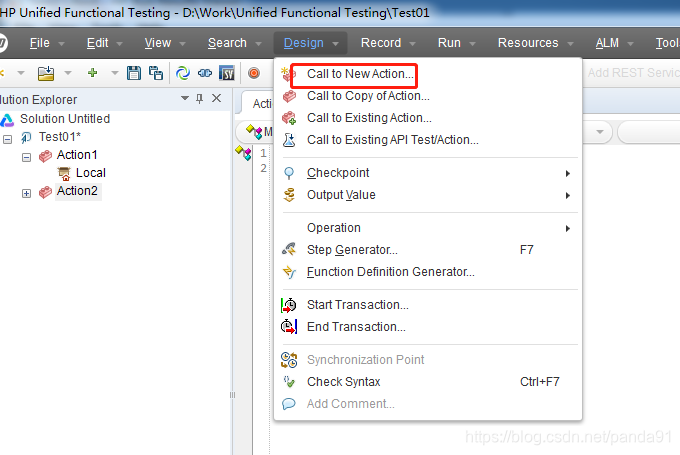Open the Record menu
Viewport: 680px width, 455px height.
point(381,43)
